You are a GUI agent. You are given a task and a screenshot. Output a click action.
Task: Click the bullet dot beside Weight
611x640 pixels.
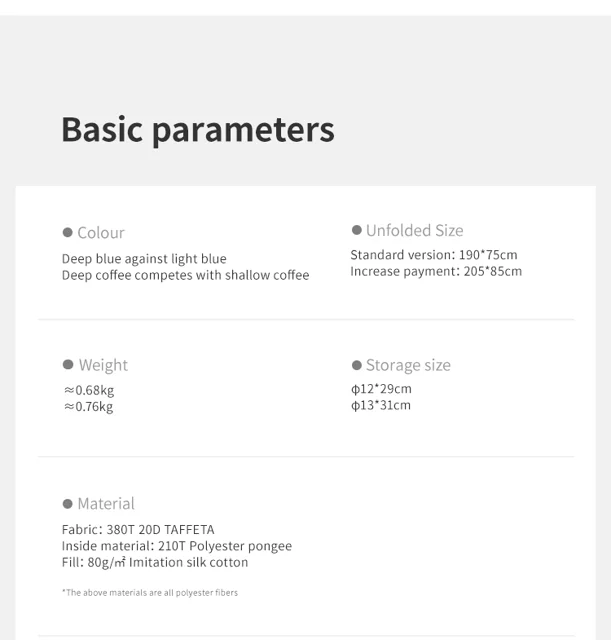click(x=68, y=364)
